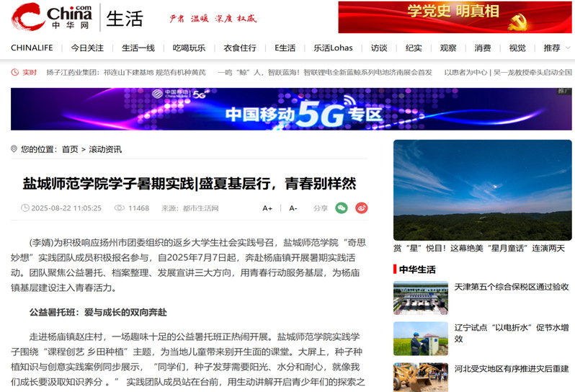Click the publish time clock icon
This screenshot has height=392, width=575.
coord(24,208)
